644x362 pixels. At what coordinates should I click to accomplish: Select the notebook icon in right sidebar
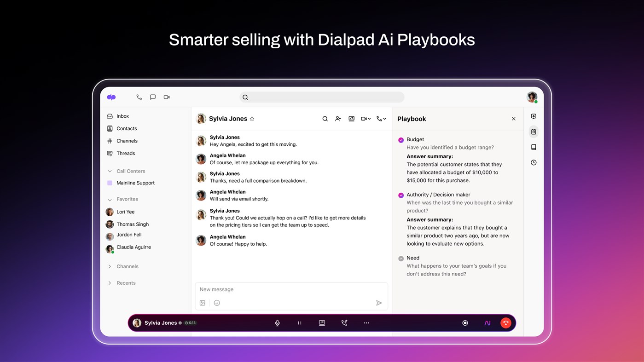tap(533, 147)
